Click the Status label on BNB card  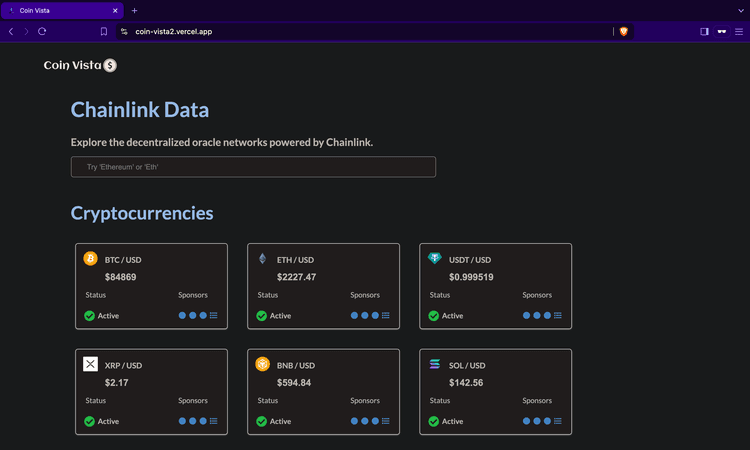pos(268,400)
